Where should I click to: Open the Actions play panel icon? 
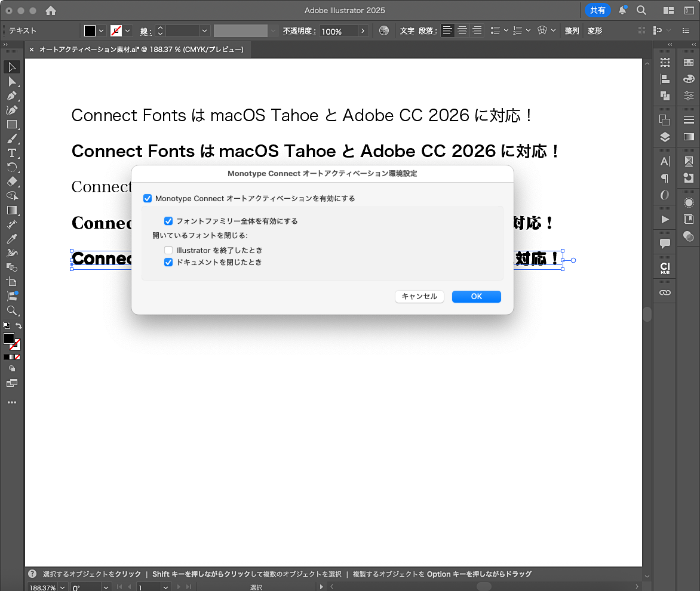[x=665, y=219]
